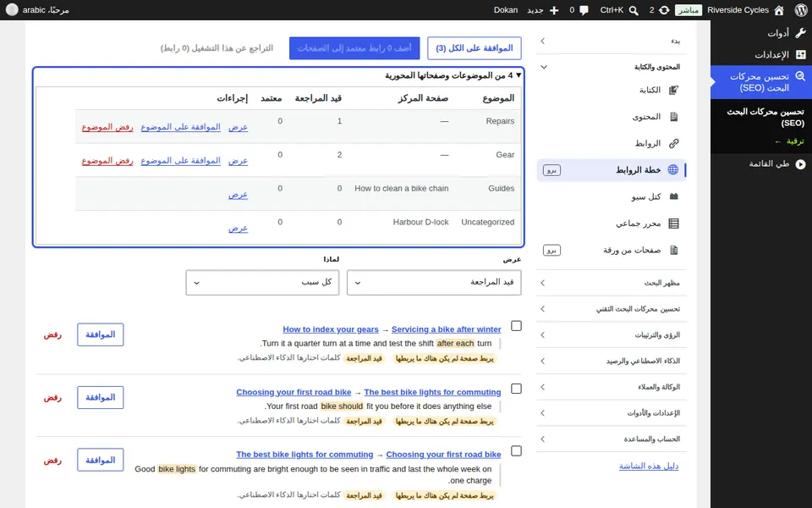Expand تحسين محركات البحث التقني section

pyautogui.click(x=612, y=309)
